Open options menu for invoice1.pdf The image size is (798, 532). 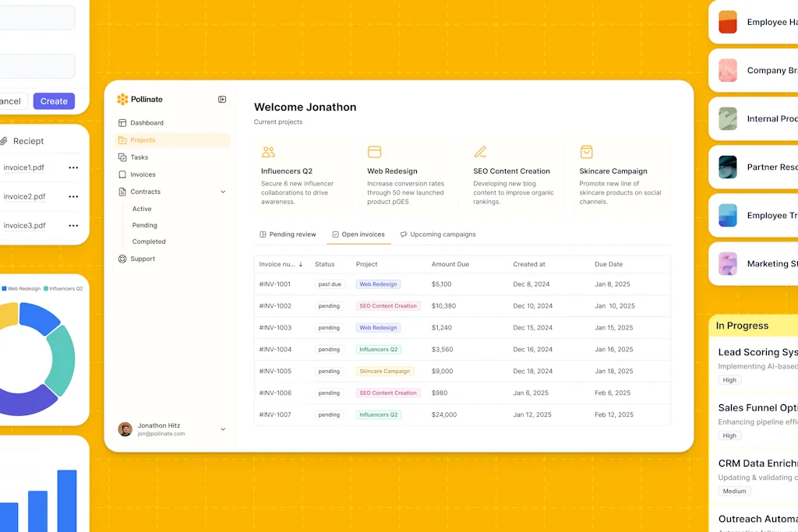(x=73, y=167)
